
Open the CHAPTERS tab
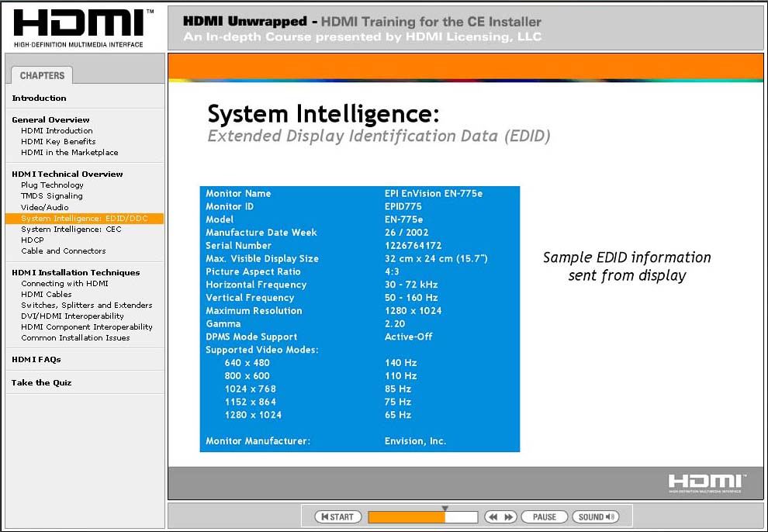point(42,75)
